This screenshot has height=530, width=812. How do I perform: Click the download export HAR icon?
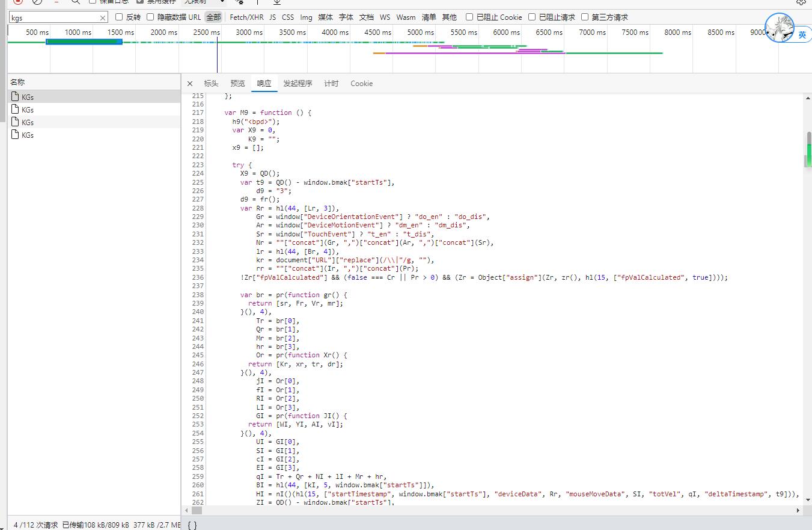click(x=277, y=2)
